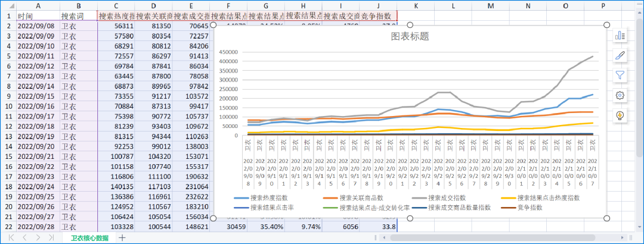Jump to the last sheet tab arrow
644x244 pixels.
pyautogui.click(x=51, y=237)
